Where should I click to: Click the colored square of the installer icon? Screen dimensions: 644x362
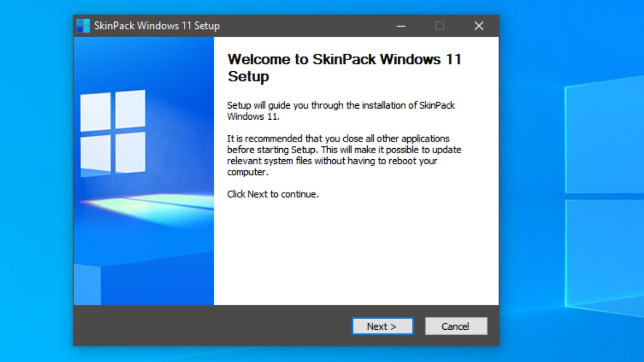tap(83, 25)
